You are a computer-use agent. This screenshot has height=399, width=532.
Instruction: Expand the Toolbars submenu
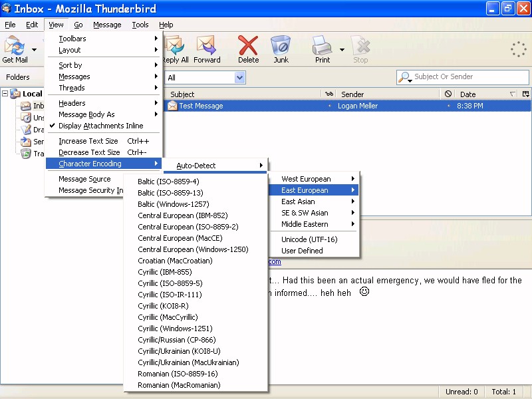coord(104,39)
